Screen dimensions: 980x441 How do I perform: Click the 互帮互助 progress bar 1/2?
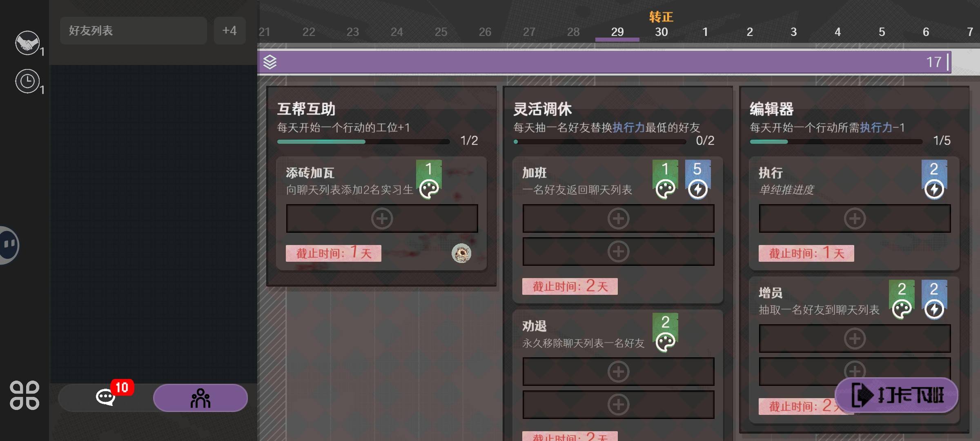pyautogui.click(x=363, y=142)
